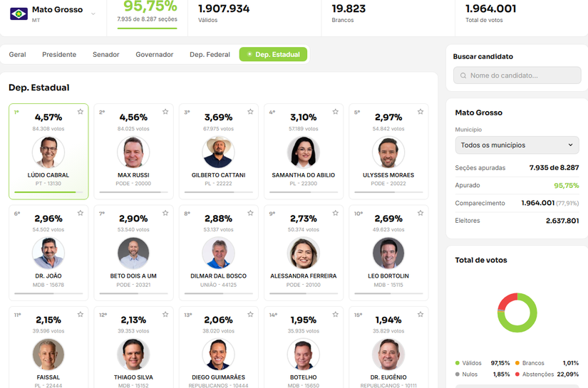Switch to the Presidente tab

pyautogui.click(x=59, y=55)
